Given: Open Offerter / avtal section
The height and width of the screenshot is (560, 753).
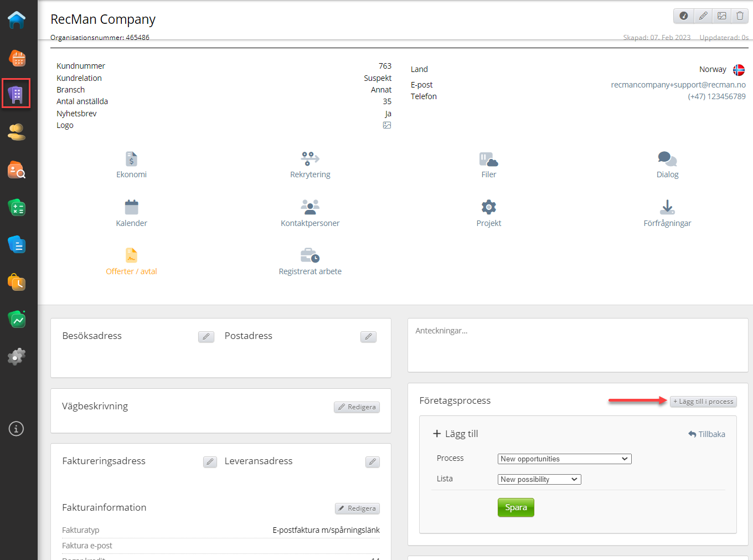Looking at the screenshot, I should (x=131, y=262).
